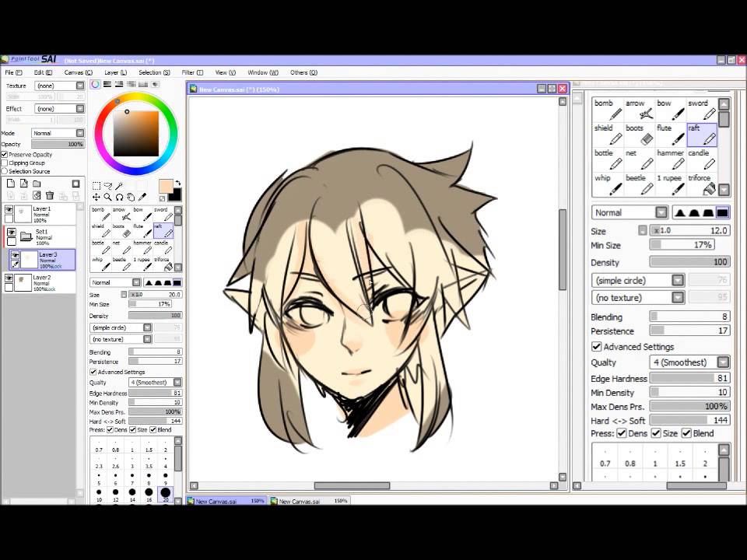The width and height of the screenshot is (747, 560).
Task: Toggle Preserve Opacity checkbox
Action: coord(5,155)
